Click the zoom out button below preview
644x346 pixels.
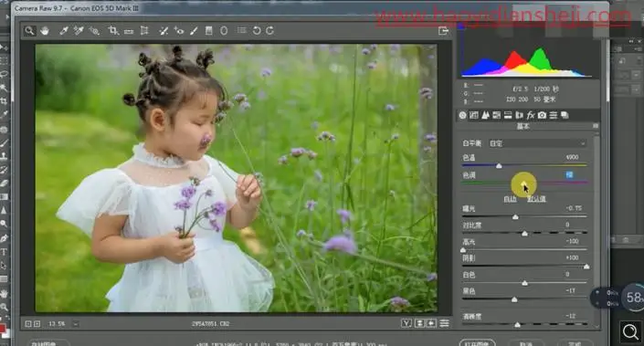point(28,324)
